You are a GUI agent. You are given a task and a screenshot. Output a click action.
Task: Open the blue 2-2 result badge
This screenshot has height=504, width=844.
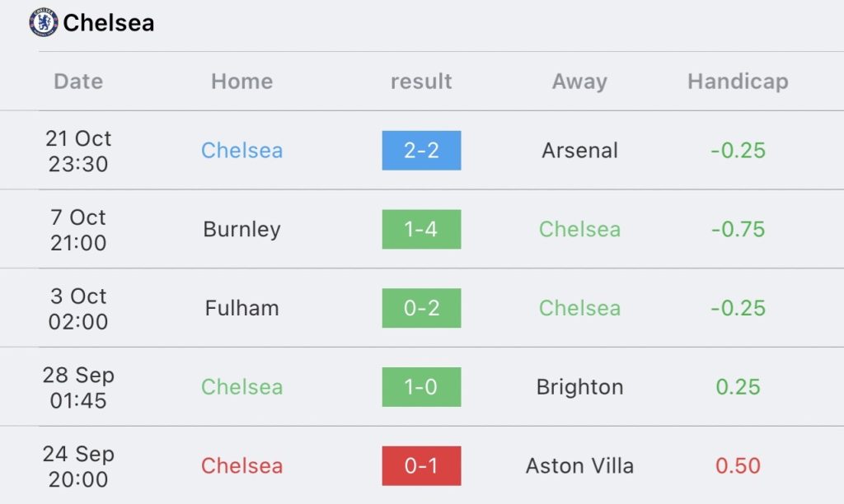pyautogui.click(x=421, y=151)
